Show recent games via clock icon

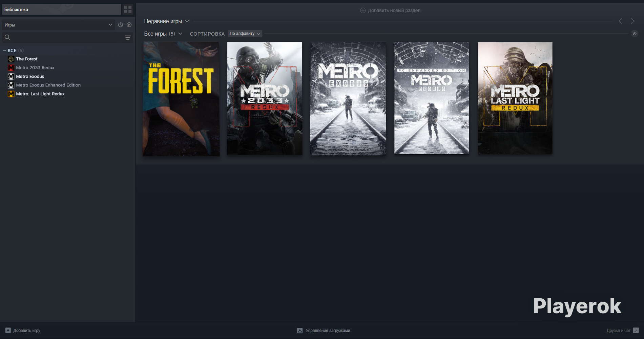click(121, 25)
